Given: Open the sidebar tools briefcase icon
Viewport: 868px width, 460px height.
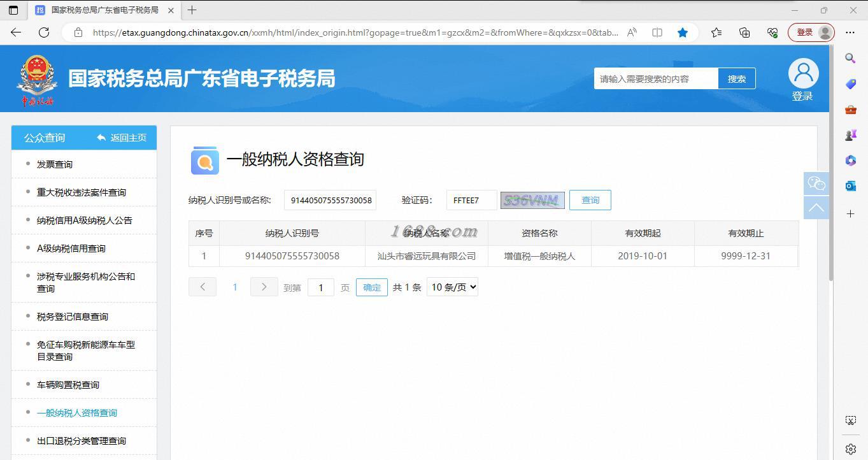Looking at the screenshot, I should click(850, 110).
